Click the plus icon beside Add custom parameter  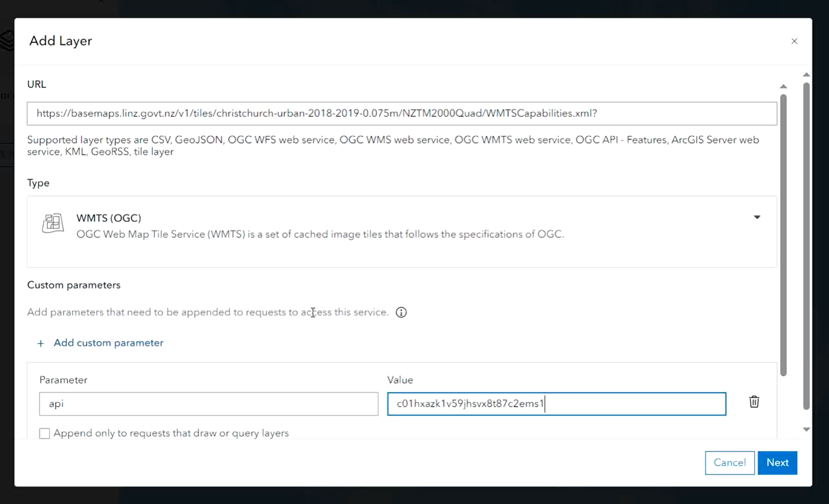click(40, 343)
